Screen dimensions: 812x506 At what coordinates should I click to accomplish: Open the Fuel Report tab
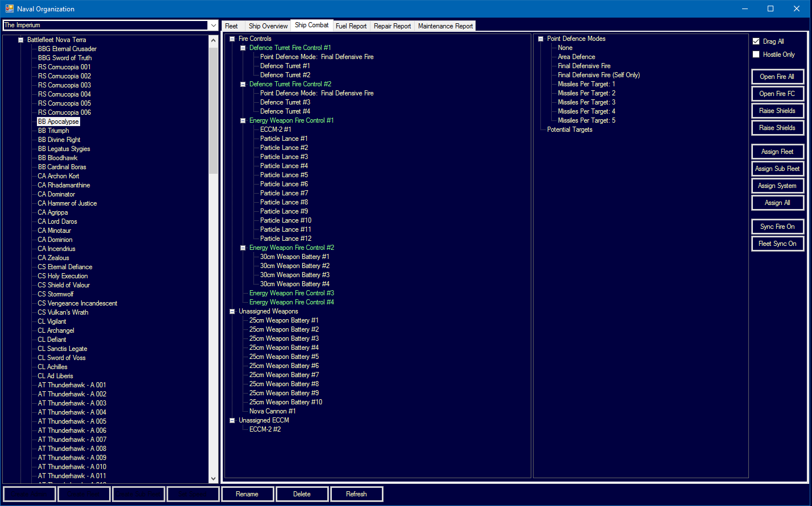tap(351, 26)
